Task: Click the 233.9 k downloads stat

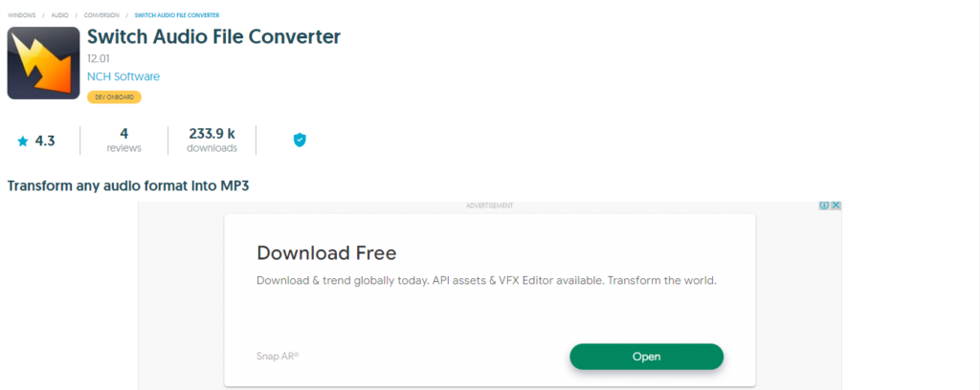Action: click(x=212, y=141)
